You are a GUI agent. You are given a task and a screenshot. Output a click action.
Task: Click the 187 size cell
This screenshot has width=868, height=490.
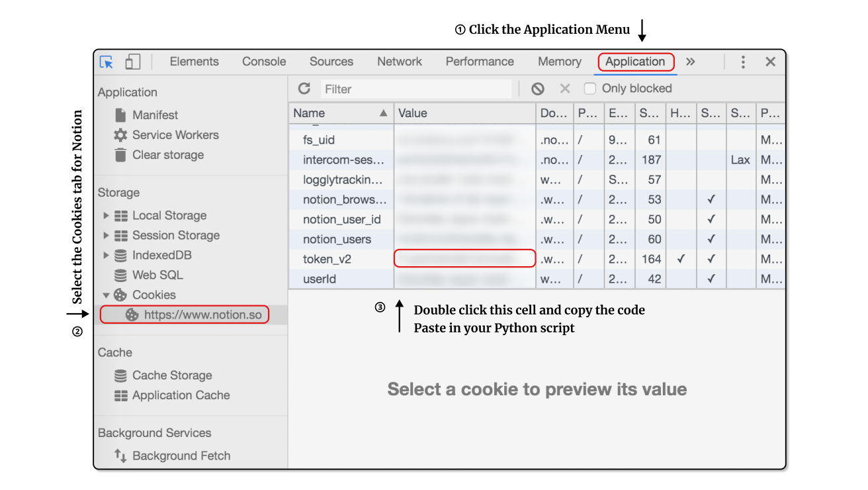pyautogui.click(x=651, y=160)
